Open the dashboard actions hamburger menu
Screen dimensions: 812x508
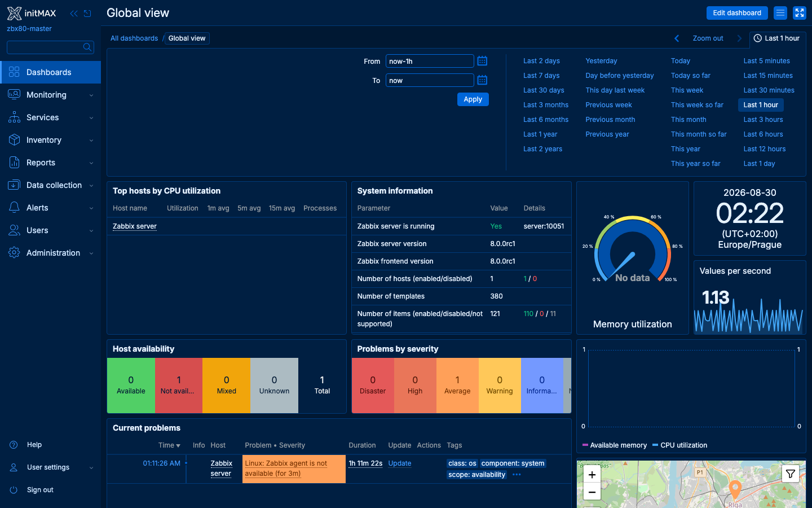(780, 13)
